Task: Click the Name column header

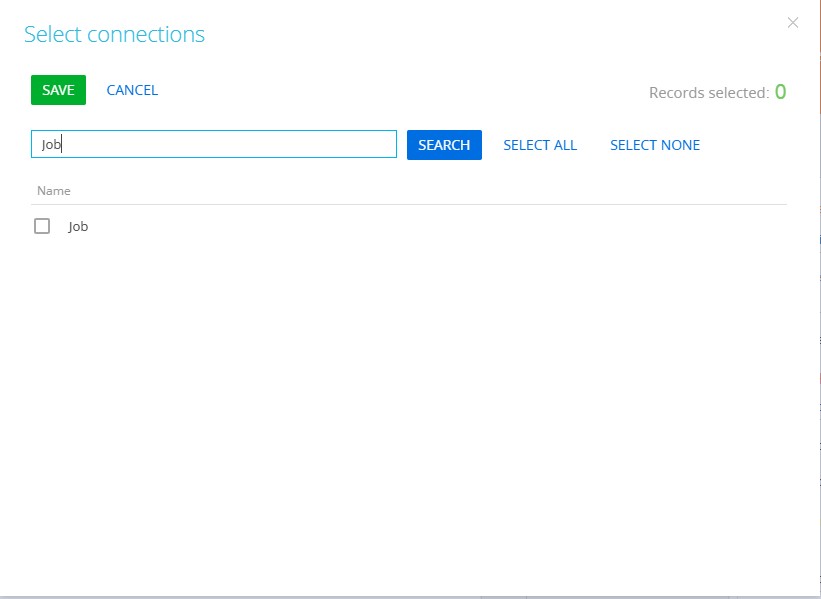Action: coord(54,190)
